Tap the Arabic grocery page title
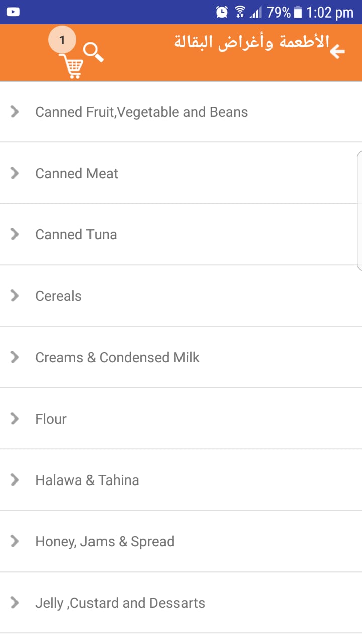362x644 pixels. (x=251, y=42)
